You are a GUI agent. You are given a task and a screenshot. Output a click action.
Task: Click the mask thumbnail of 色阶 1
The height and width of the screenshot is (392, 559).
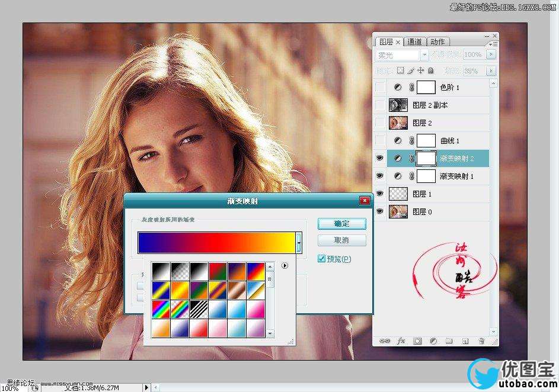(426, 87)
